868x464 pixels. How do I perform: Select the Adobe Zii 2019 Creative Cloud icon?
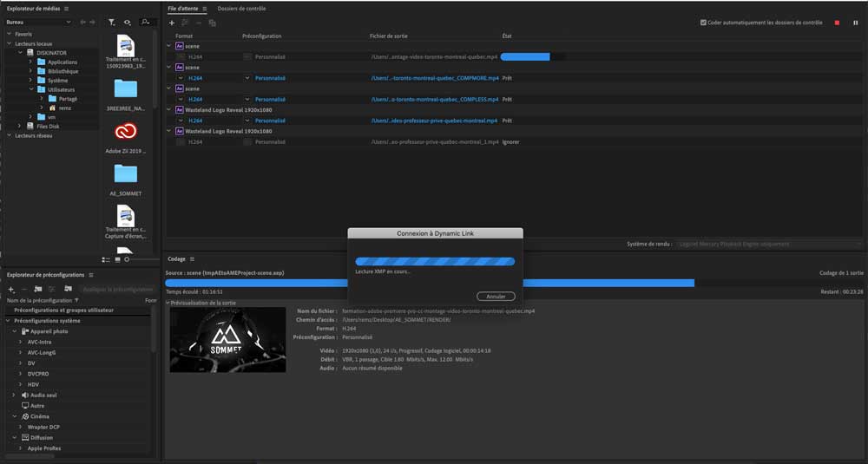click(x=126, y=131)
